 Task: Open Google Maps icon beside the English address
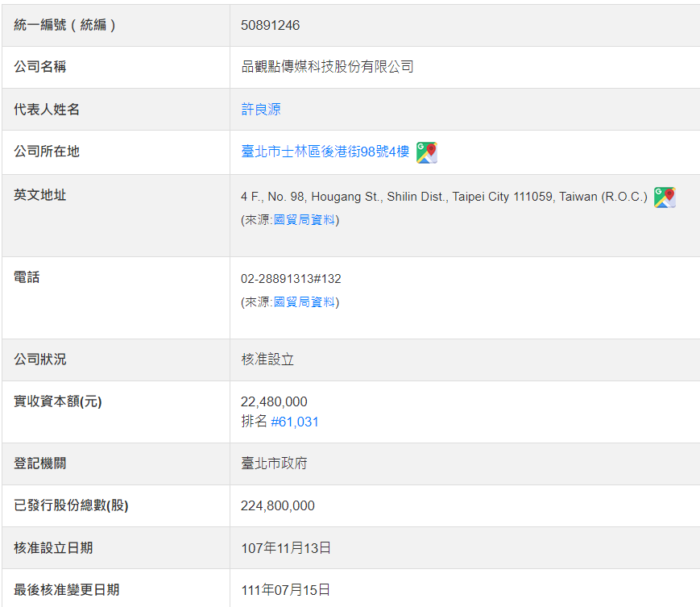[665, 197]
